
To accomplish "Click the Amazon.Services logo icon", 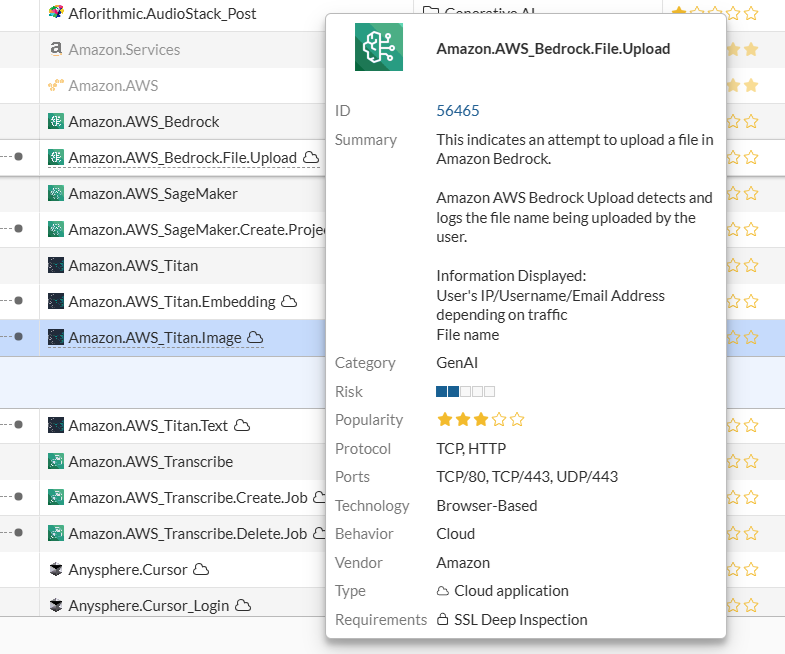I will coord(56,49).
